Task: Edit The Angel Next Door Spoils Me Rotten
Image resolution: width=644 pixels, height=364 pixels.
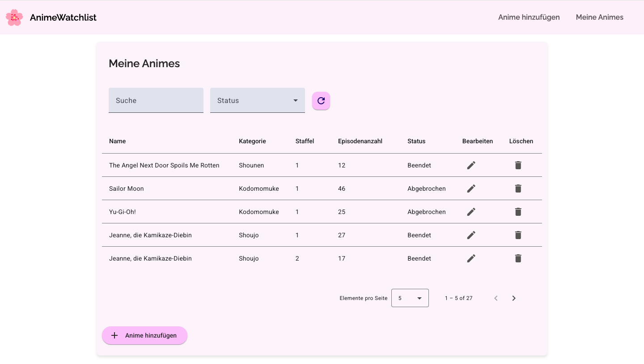Action: [x=471, y=165]
